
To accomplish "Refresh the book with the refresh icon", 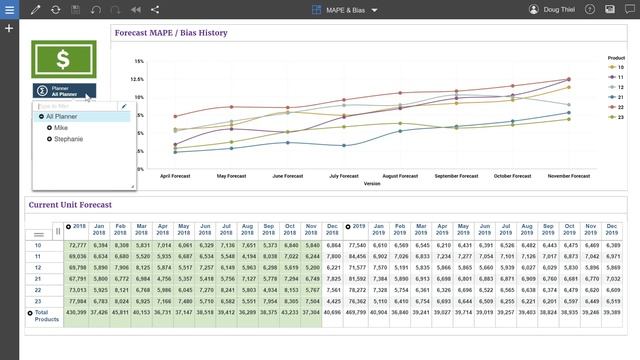I will 56,10.
